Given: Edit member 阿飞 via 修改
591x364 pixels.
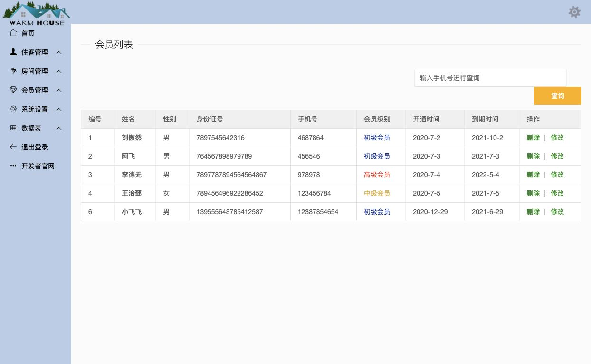Looking at the screenshot, I should click(x=557, y=156).
